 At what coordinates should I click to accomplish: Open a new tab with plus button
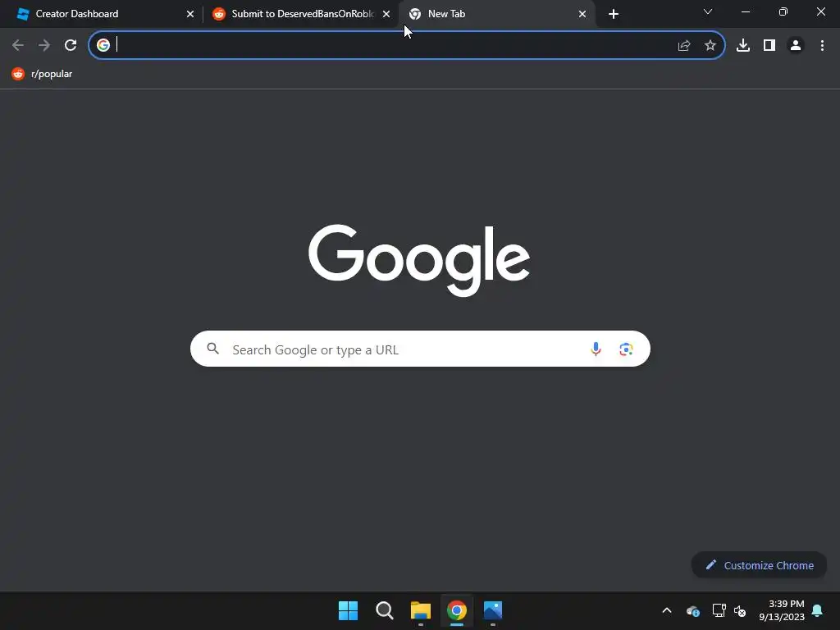click(614, 14)
